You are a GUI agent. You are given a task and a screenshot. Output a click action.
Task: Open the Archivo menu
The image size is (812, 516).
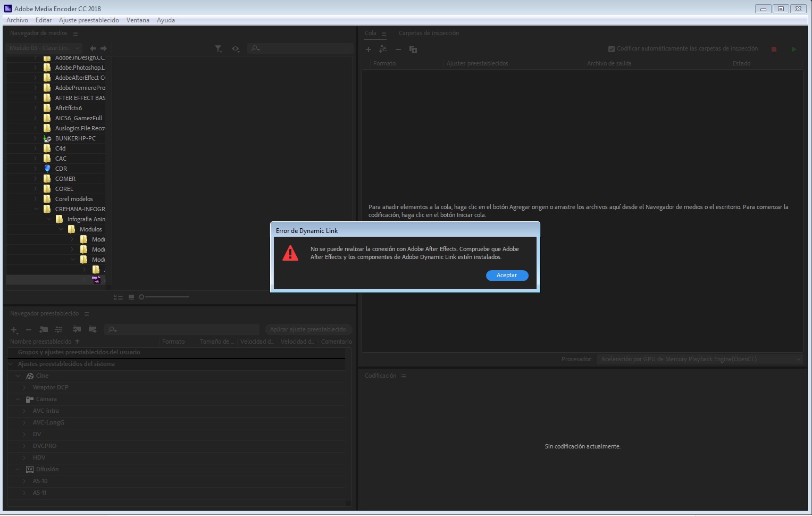point(17,20)
